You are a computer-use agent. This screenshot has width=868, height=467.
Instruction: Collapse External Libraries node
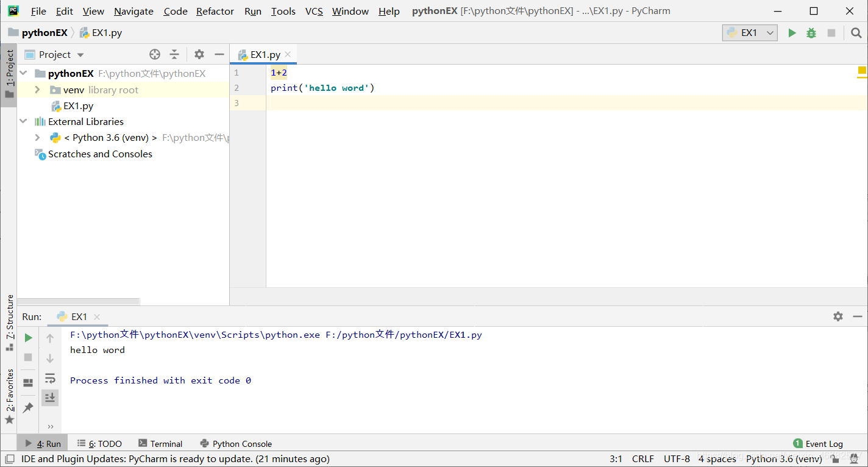tap(23, 121)
